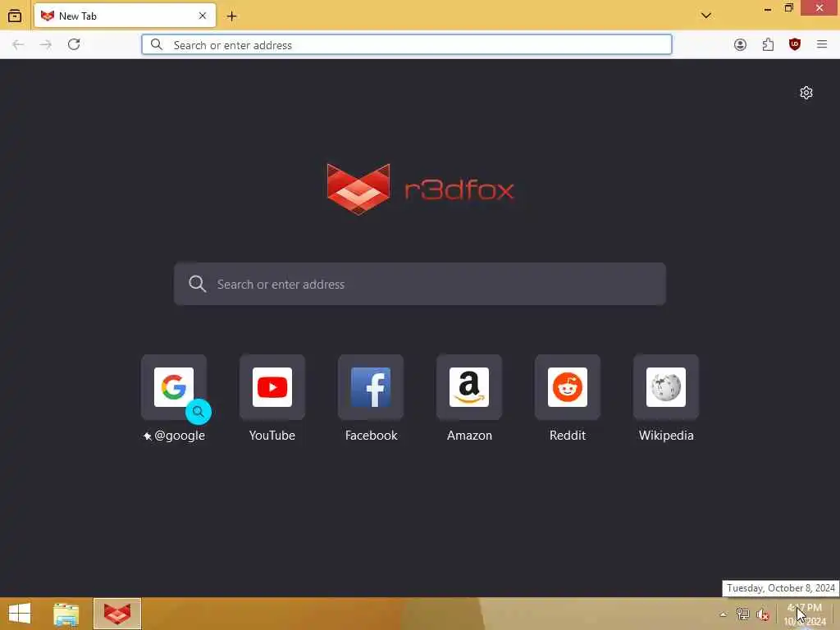Reload the current page

(74, 44)
